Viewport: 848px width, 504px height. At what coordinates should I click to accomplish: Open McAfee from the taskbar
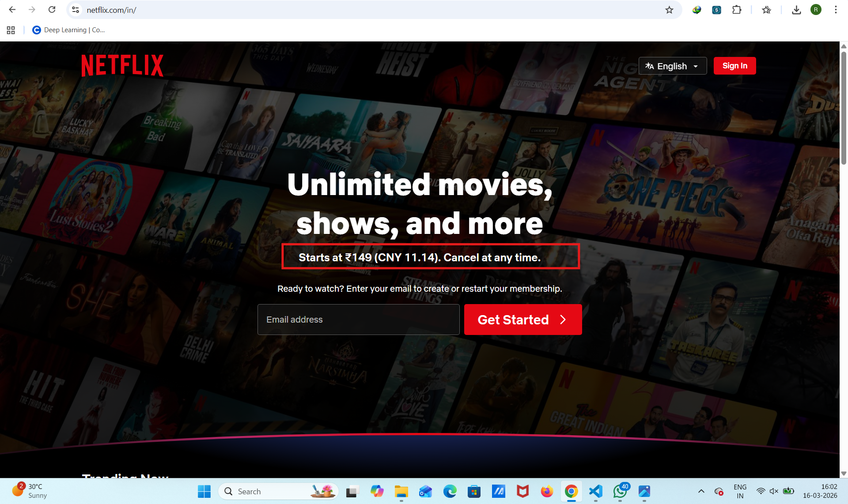[x=522, y=491]
